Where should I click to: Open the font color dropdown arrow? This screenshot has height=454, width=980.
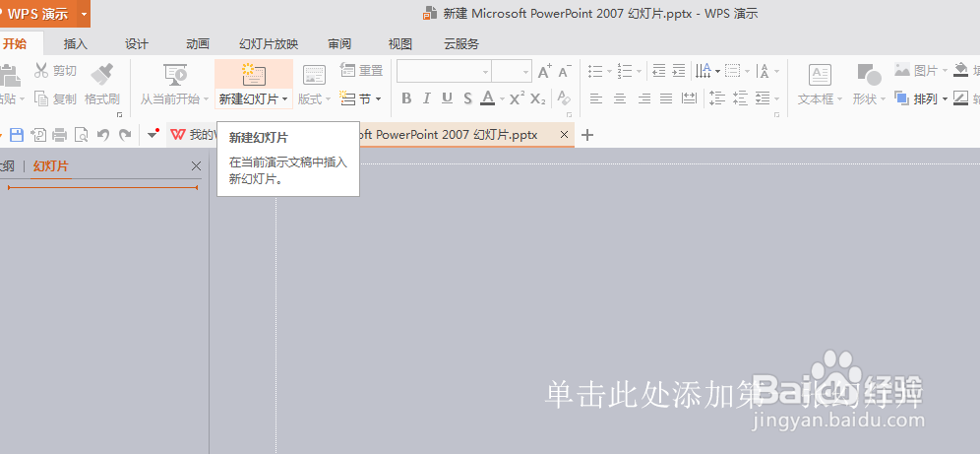coord(502,98)
